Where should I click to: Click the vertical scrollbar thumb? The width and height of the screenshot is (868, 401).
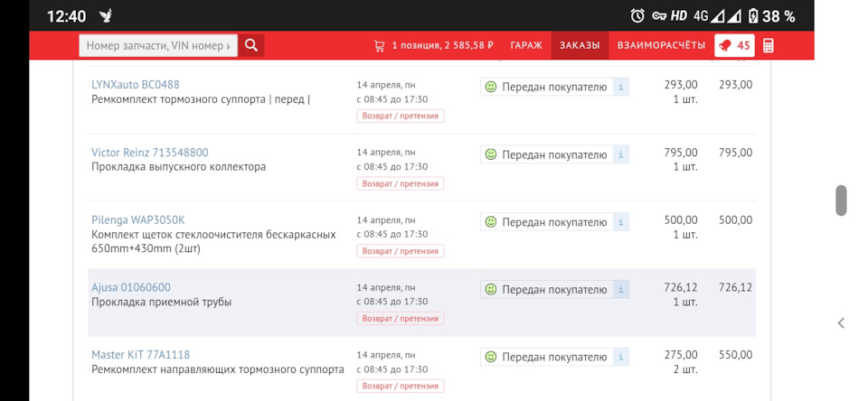coord(841,200)
